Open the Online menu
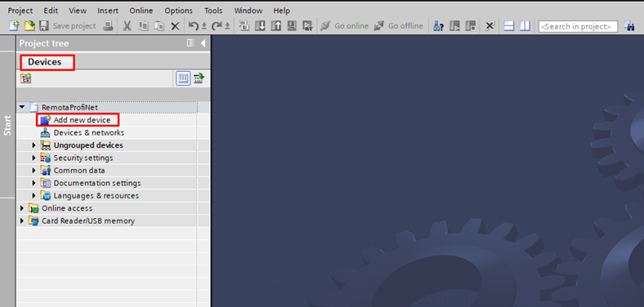 [141, 11]
